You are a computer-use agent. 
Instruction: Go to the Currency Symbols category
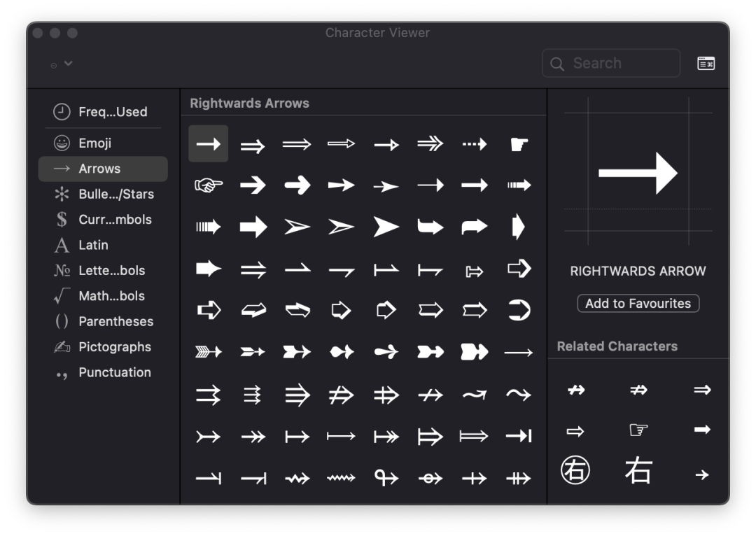[x=103, y=220]
